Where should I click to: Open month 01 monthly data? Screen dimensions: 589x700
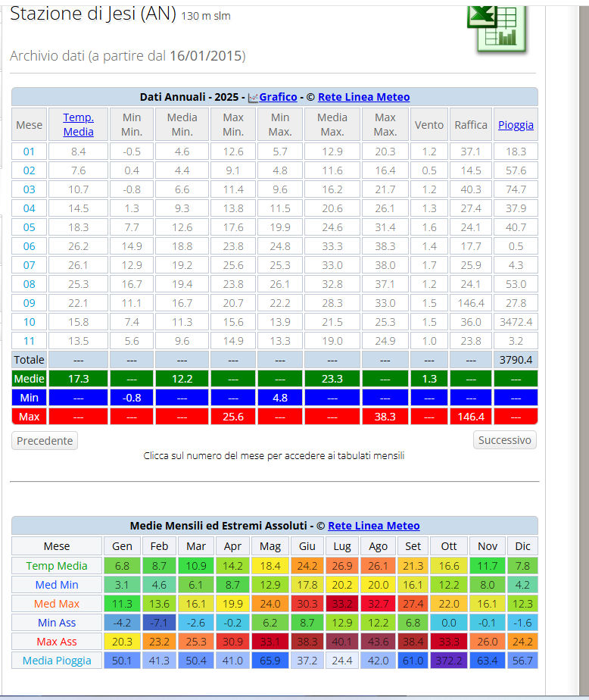coord(29,152)
